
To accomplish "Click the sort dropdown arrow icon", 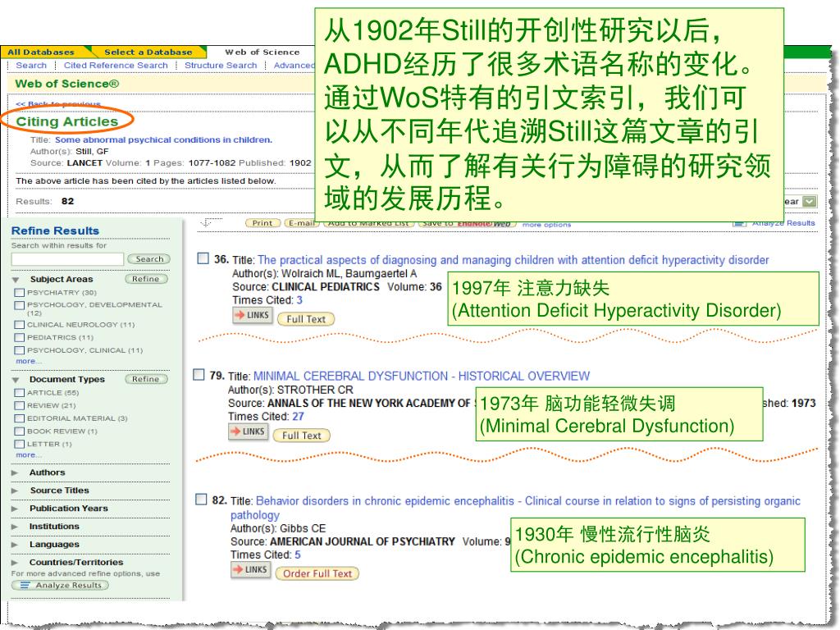I will click(810, 202).
